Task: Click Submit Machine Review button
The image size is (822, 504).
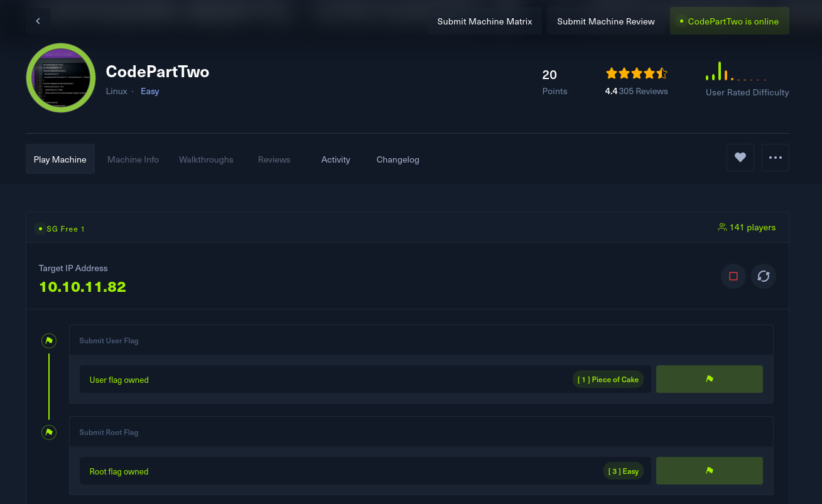Action: point(605,21)
